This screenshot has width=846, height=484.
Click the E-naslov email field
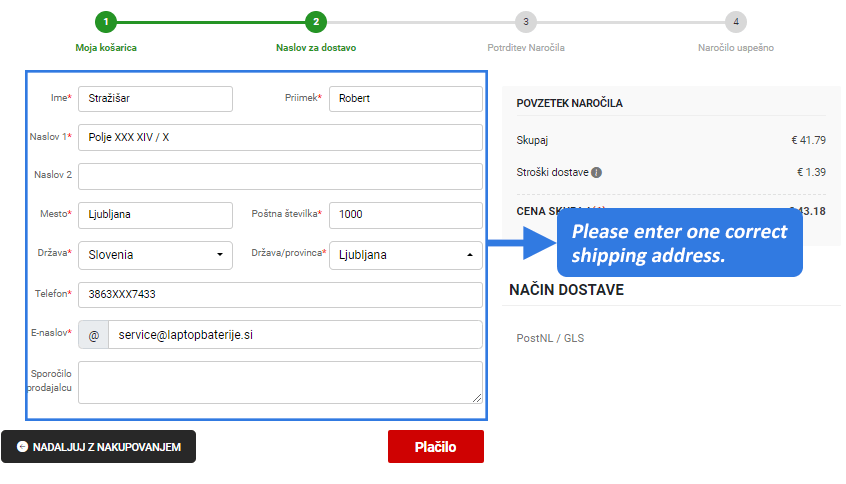tap(295, 335)
